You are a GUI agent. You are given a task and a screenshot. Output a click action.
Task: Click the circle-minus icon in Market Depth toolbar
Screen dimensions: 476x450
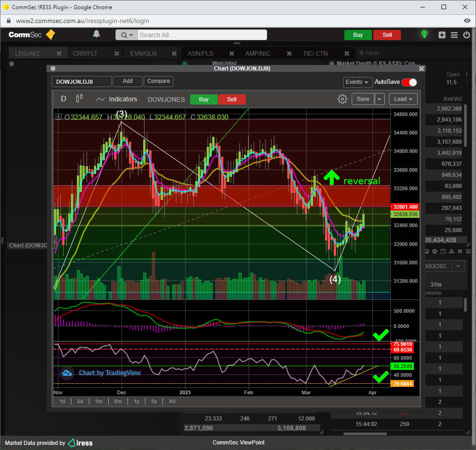pyautogui.click(x=435, y=251)
